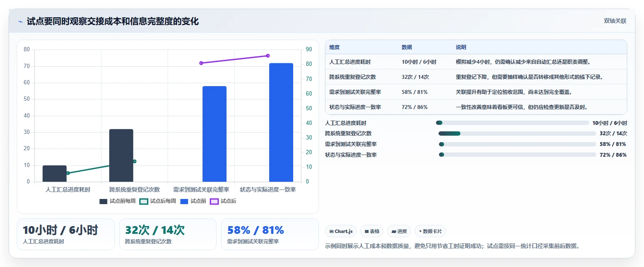Select the 状态与实际进度一致率 table row cell

pos(355,107)
